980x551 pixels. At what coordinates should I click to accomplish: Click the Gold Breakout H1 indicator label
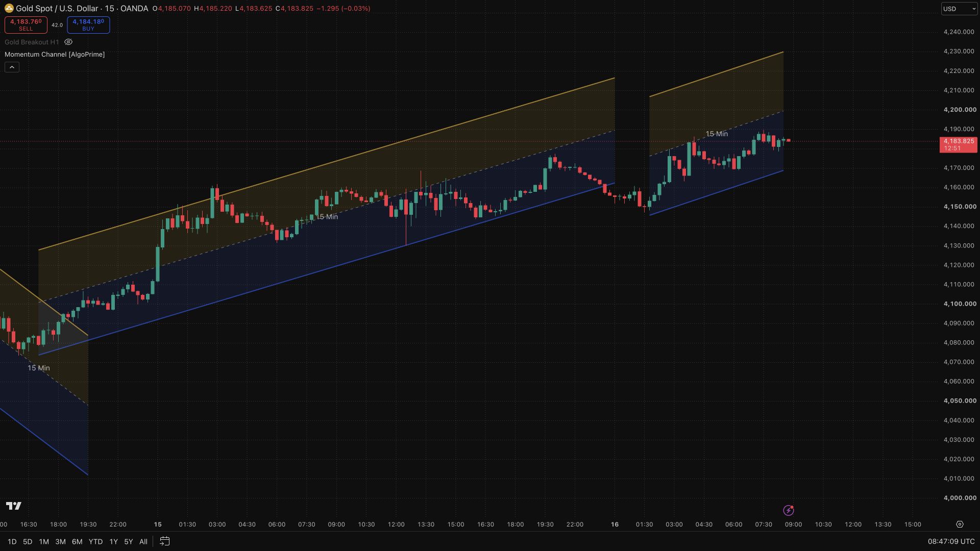32,42
